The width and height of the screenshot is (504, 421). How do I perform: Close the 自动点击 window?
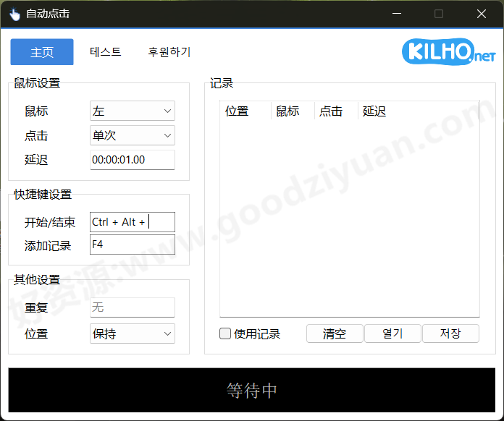pyautogui.click(x=481, y=14)
